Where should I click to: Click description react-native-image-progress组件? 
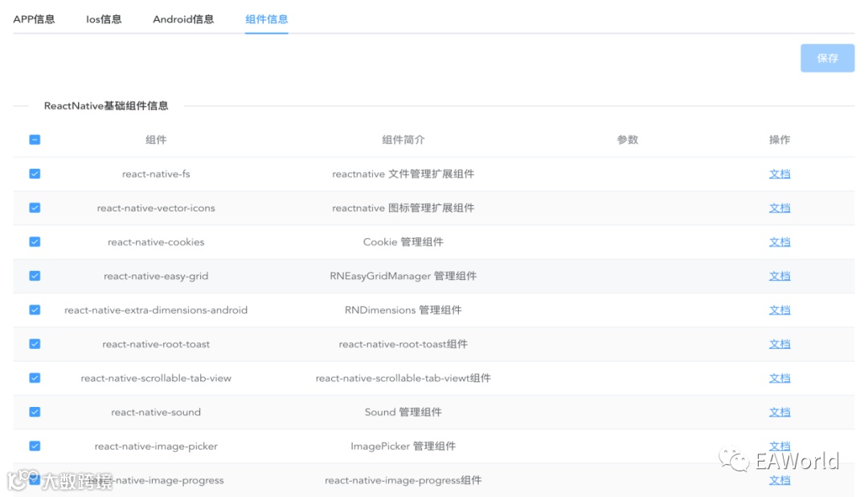[403, 480]
